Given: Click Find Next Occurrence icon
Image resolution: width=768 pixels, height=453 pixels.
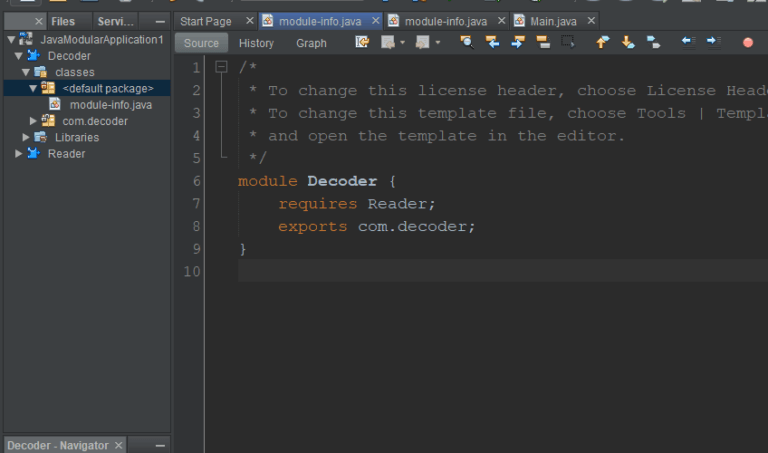Looking at the screenshot, I should click(x=518, y=42).
